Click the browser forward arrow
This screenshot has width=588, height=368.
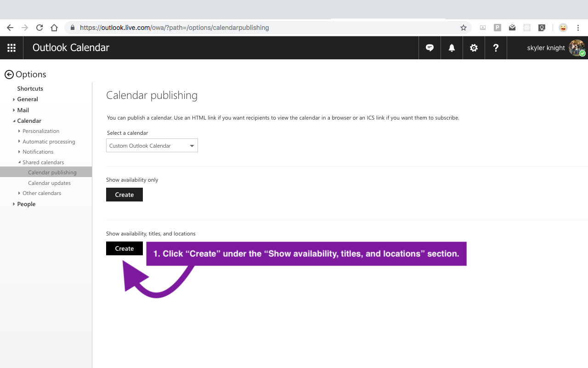25,28
